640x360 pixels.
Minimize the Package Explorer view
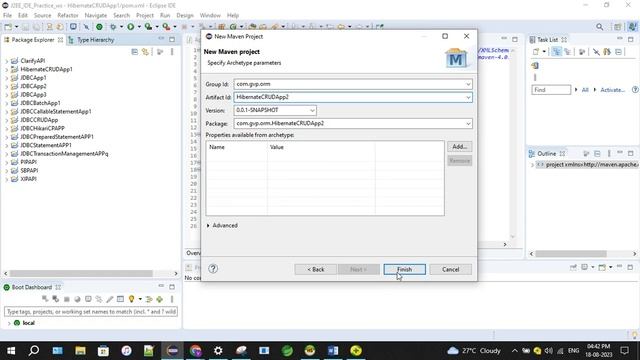click(x=161, y=39)
